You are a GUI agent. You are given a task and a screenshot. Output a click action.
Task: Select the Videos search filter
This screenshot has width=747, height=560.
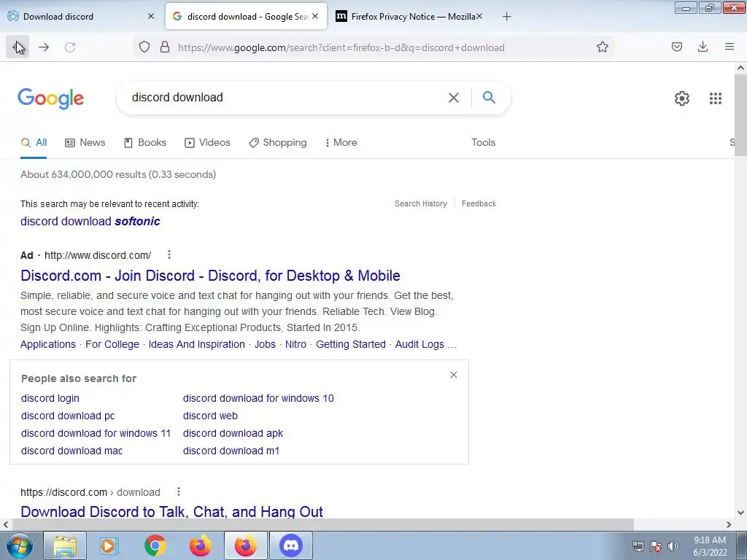click(208, 142)
